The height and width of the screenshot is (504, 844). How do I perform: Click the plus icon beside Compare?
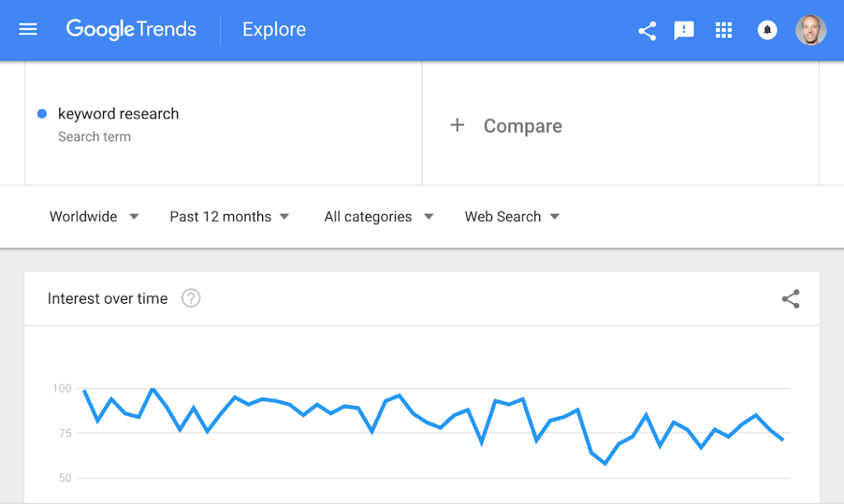pyautogui.click(x=457, y=125)
